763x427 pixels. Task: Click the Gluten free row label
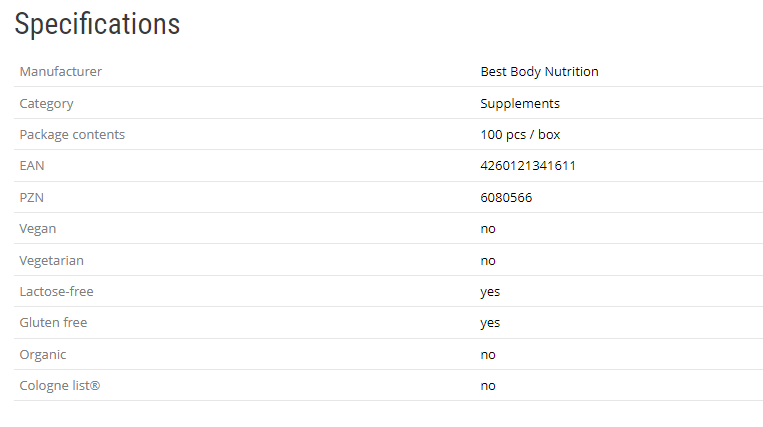(53, 323)
